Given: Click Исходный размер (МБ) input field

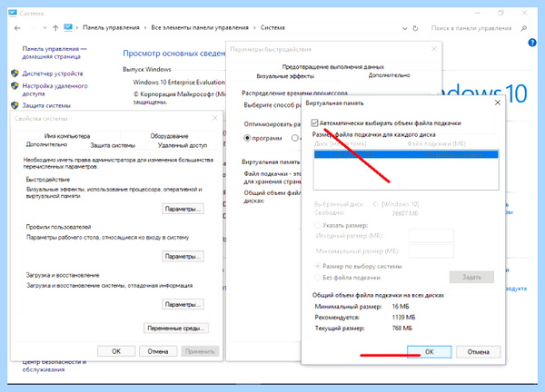Looking at the screenshot, I should (x=431, y=236).
